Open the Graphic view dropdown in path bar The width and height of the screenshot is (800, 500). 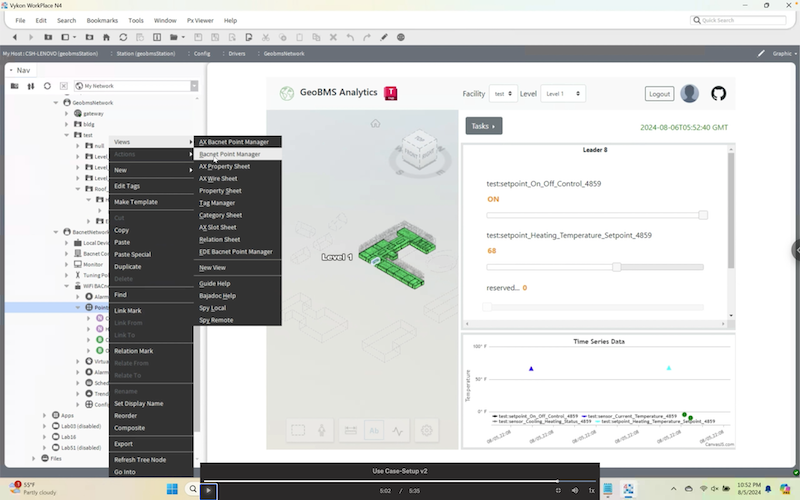tap(784, 53)
